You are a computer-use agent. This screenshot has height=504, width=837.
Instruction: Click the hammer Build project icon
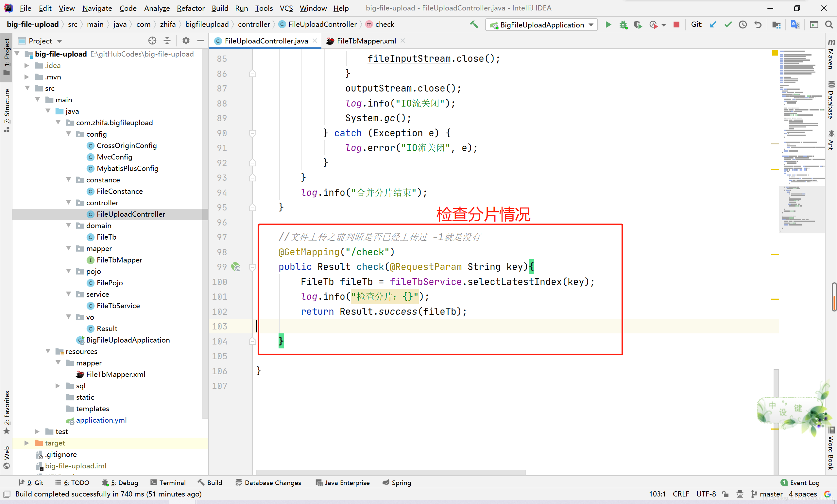474,25
